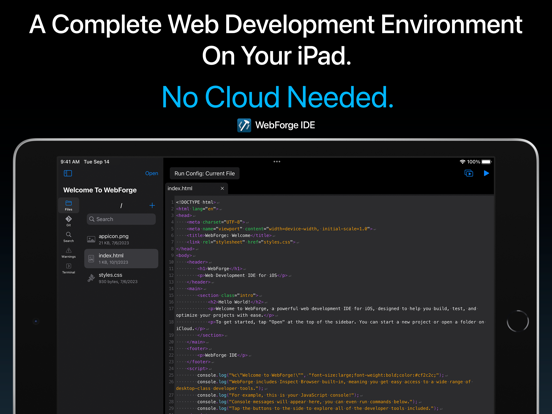Viewport: 552px width, 414px height.
Task: Click the Open button in sidebar
Action: click(x=152, y=173)
